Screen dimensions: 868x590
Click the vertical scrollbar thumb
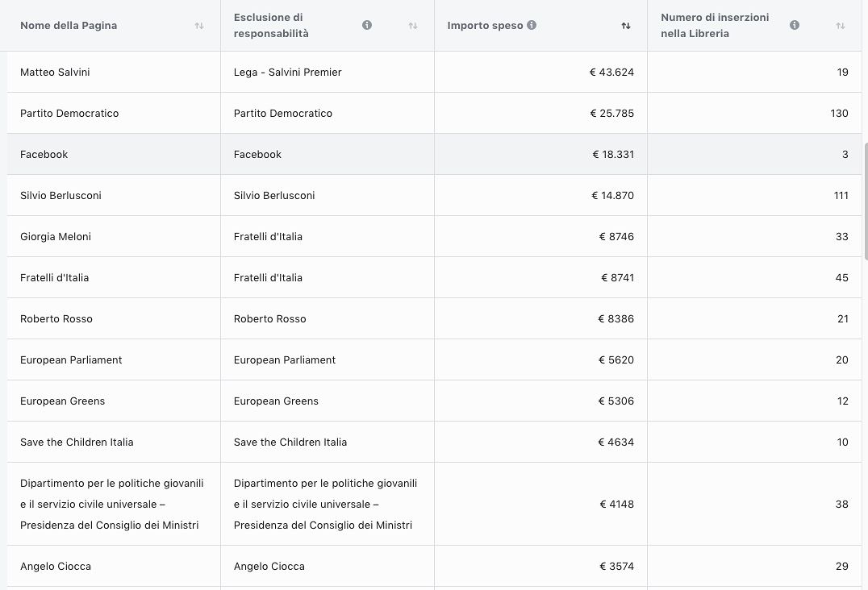(x=866, y=201)
